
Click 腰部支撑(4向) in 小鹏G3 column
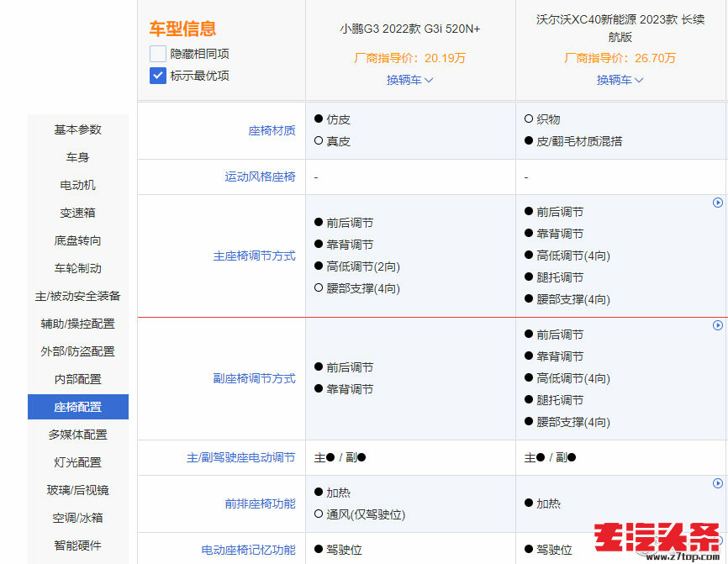point(363,289)
